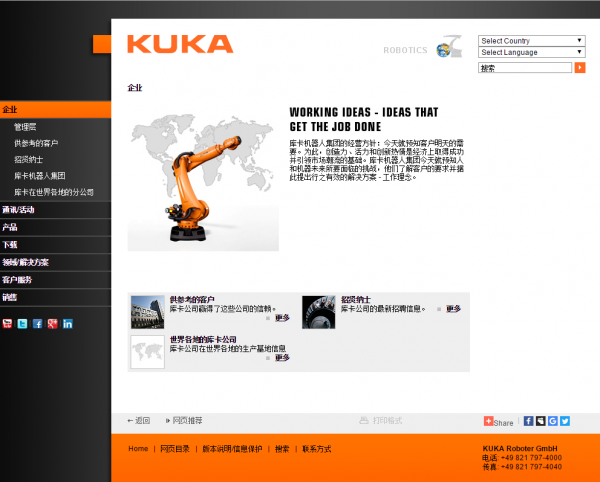Open the 供参考的客户 sidebar submenu item
Screen dimensions: 600x482
pyautogui.click(x=36, y=143)
